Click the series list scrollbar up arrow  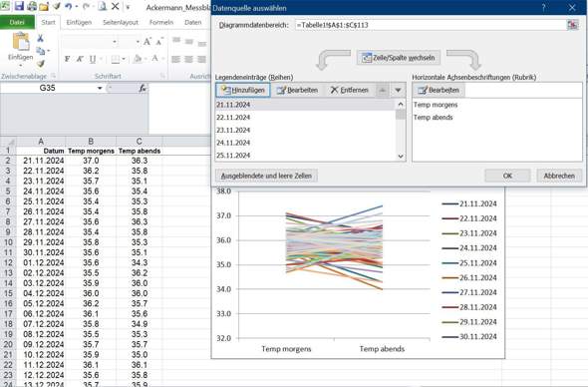[401, 104]
